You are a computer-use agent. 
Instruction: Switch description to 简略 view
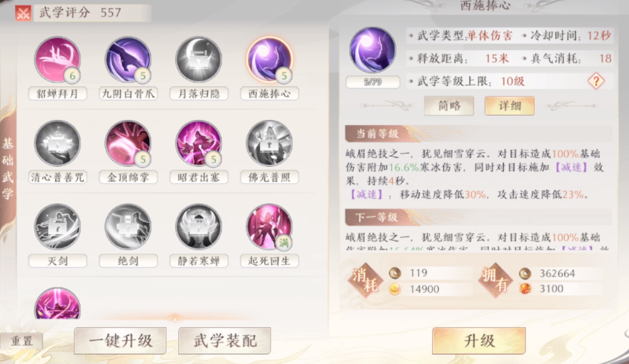pyautogui.click(x=449, y=106)
